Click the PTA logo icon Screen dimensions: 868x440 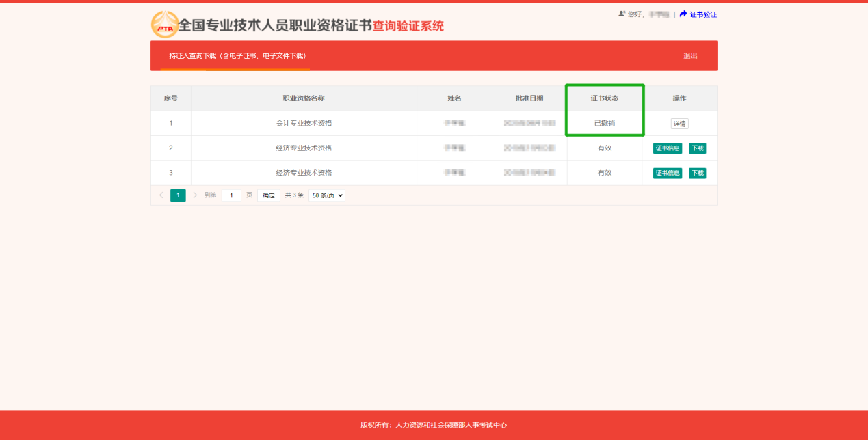[x=165, y=25]
